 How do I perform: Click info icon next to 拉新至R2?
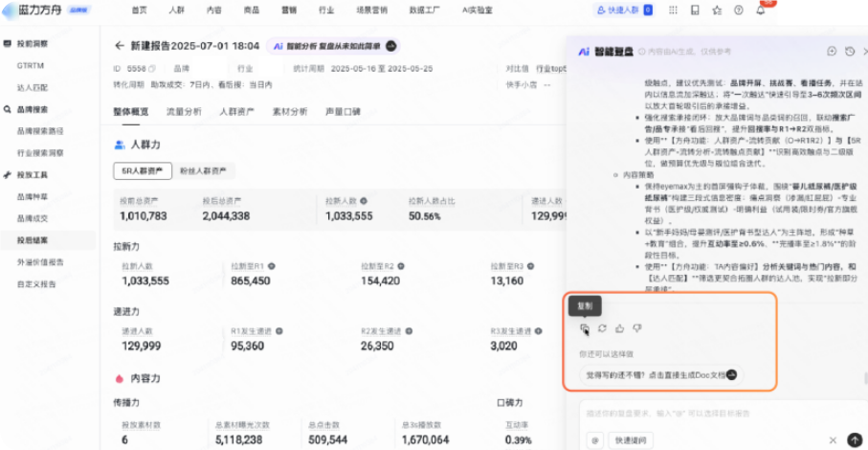tap(401, 266)
